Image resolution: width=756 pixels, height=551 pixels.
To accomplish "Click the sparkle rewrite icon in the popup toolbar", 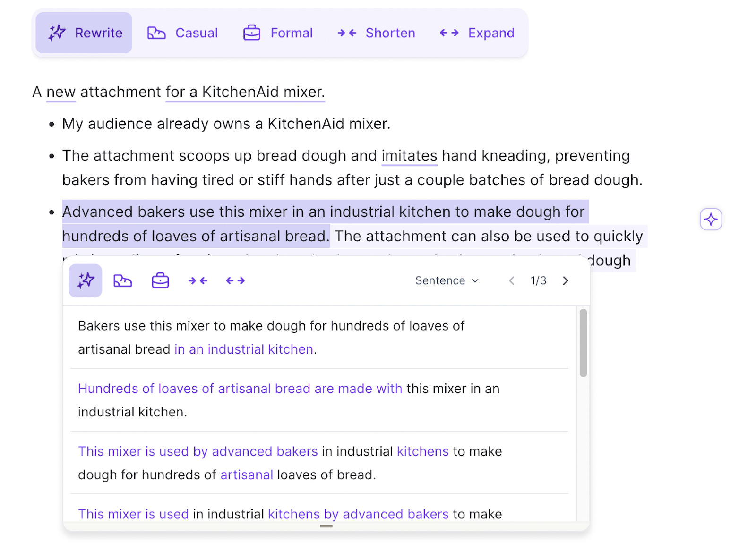I will (x=85, y=280).
